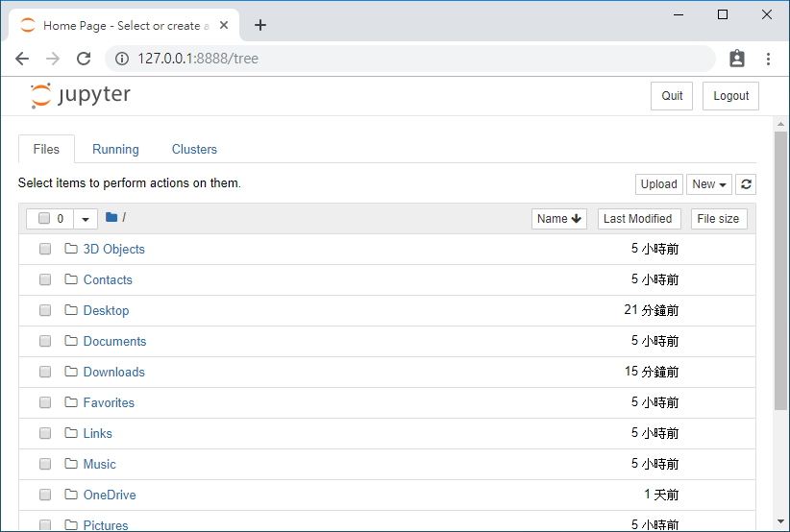Click the scrollbar down arrow
790x532 pixels.
780,522
